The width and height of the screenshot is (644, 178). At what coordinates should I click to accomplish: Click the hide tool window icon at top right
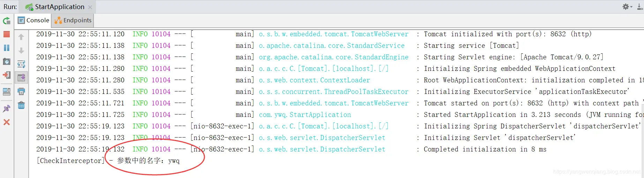pos(640,7)
